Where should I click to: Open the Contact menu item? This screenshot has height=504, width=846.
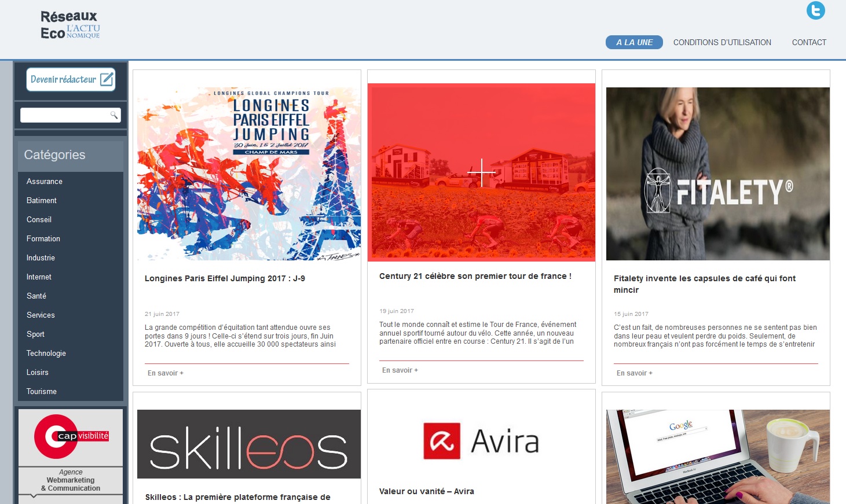(x=809, y=42)
